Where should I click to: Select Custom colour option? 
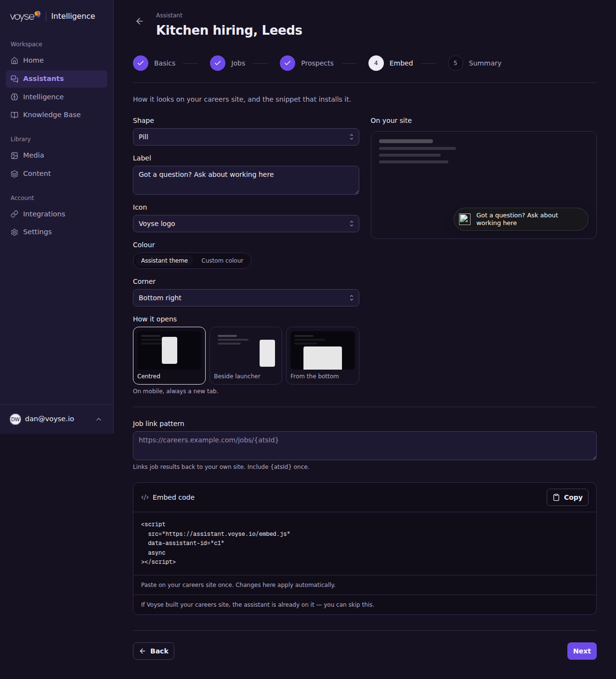click(223, 261)
